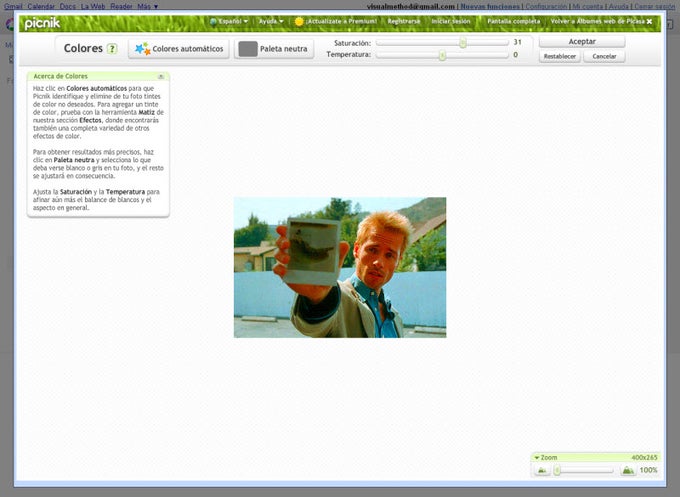Viewport: 680px width, 497px height.
Task: Click the gray Paleta neutra swatch
Action: click(248, 49)
